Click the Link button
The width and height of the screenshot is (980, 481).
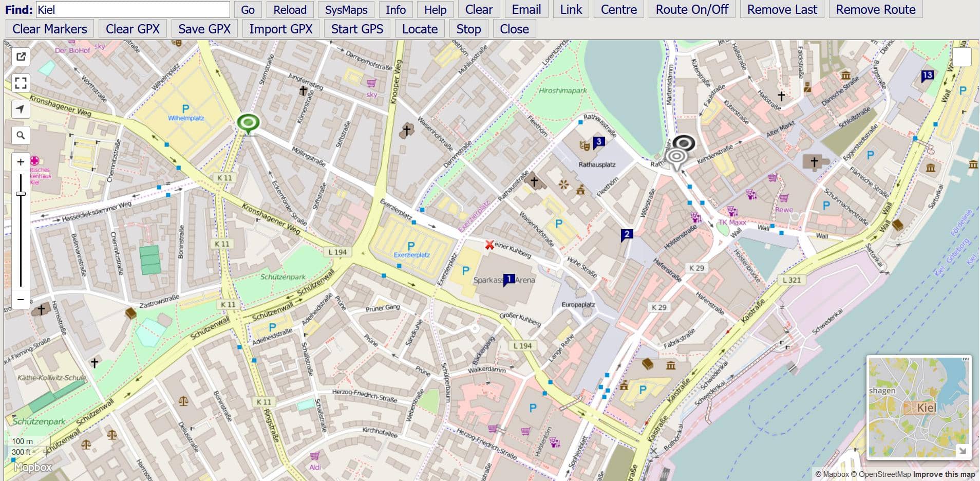pyautogui.click(x=571, y=10)
